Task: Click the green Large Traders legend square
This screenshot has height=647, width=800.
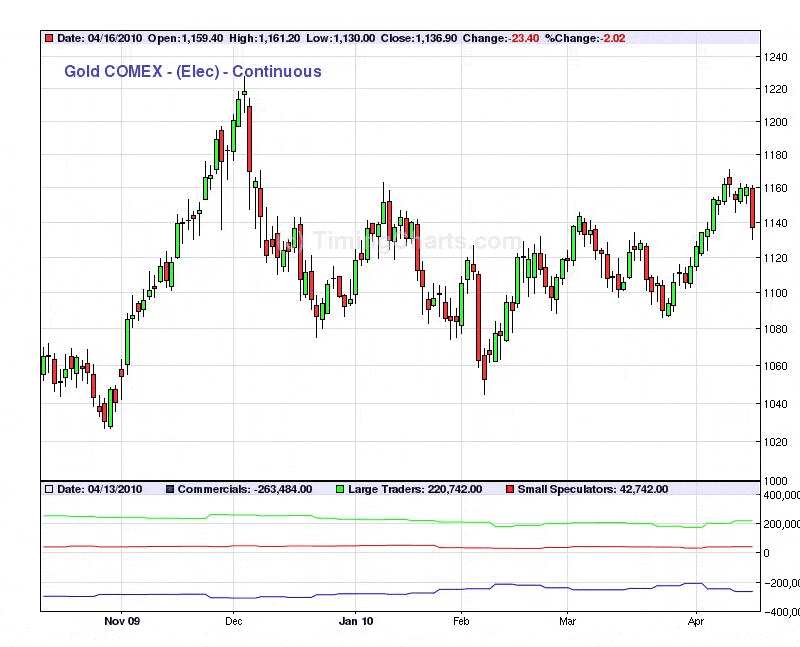Action: pyautogui.click(x=339, y=489)
